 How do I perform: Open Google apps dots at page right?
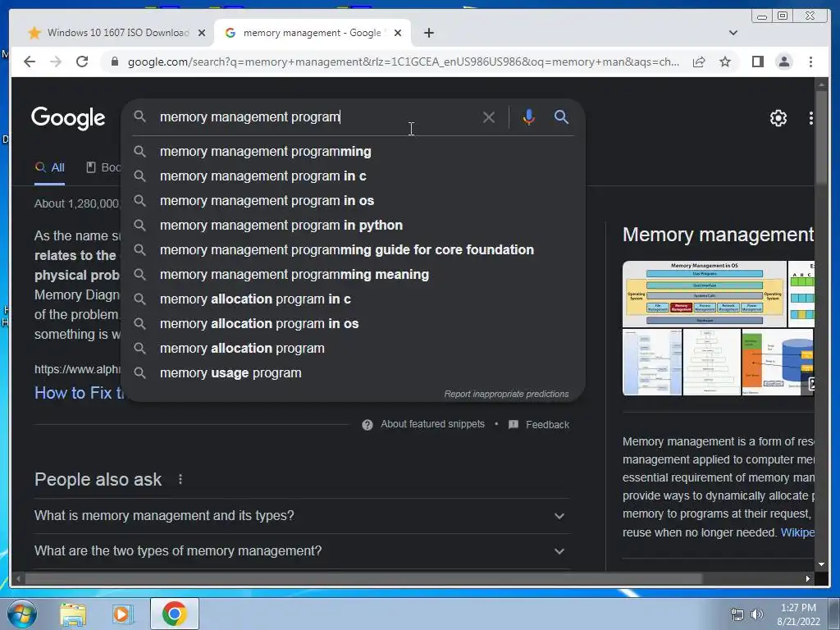(810, 118)
